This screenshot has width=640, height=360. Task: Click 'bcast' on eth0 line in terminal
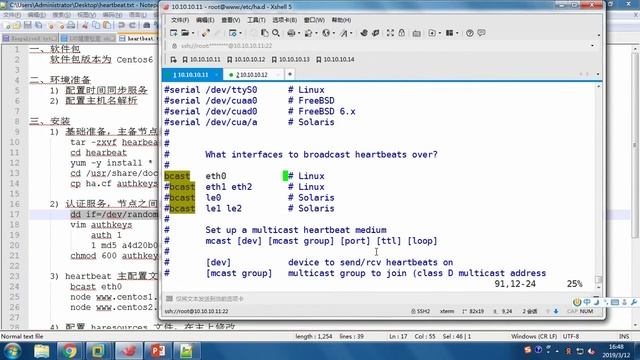coord(177,176)
